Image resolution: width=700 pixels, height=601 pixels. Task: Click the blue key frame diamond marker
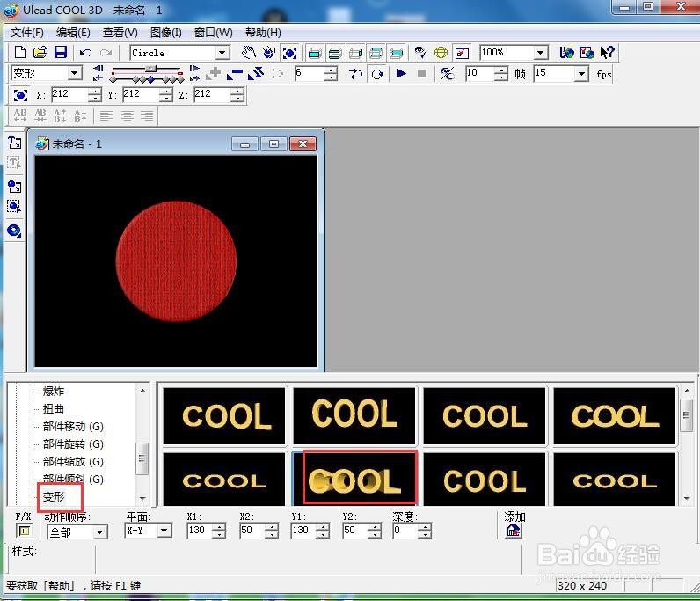(151, 79)
